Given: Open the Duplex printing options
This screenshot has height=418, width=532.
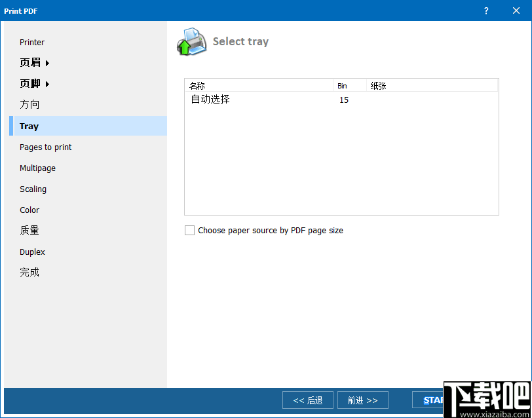Looking at the screenshot, I should click(32, 252).
